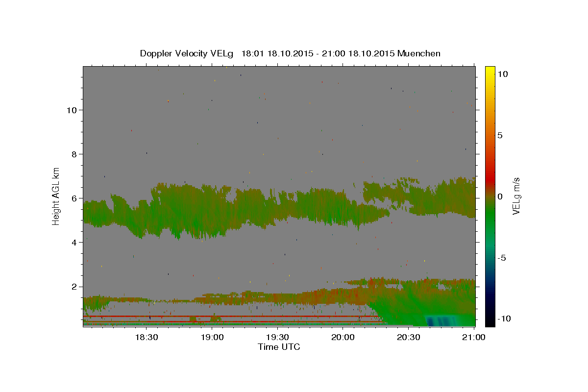Click the yellow top of the colorbar
The height and width of the screenshot is (392, 588).
tap(490, 71)
